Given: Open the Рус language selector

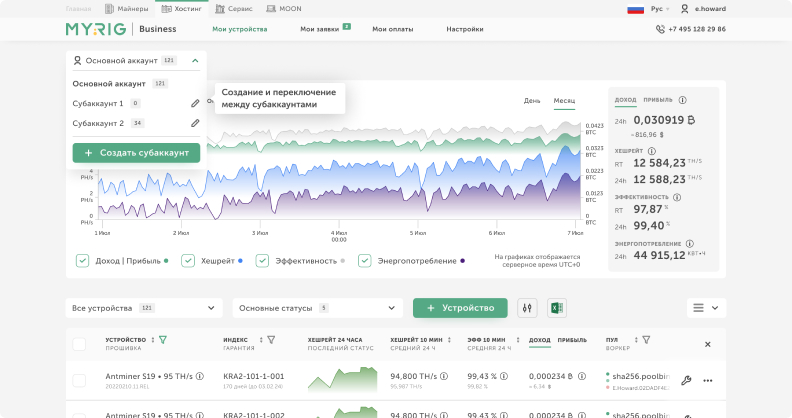Looking at the screenshot, I should 656,8.
